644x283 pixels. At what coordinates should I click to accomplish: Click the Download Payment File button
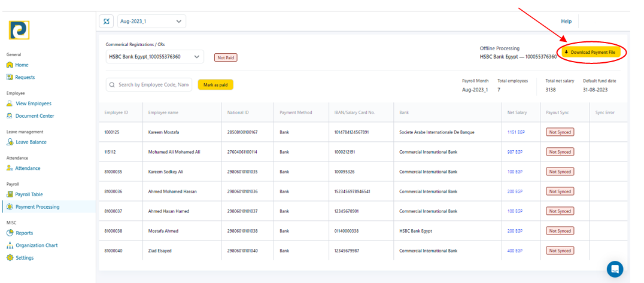pyautogui.click(x=590, y=52)
